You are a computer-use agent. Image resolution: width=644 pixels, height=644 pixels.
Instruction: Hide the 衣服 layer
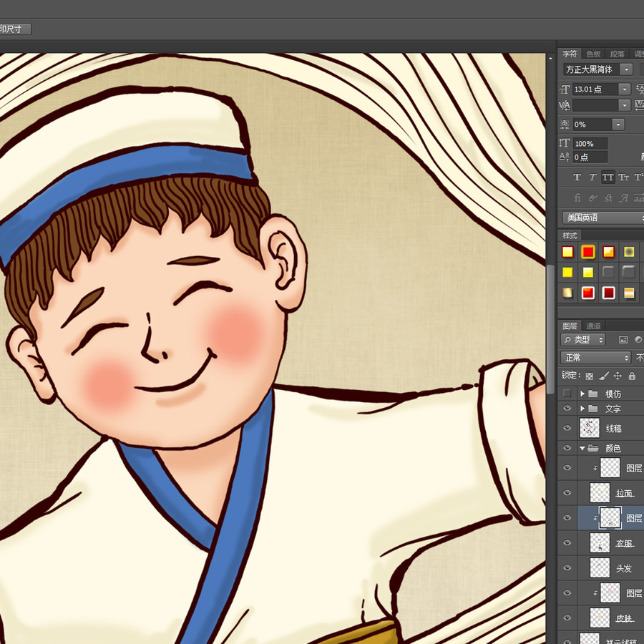[x=567, y=542]
